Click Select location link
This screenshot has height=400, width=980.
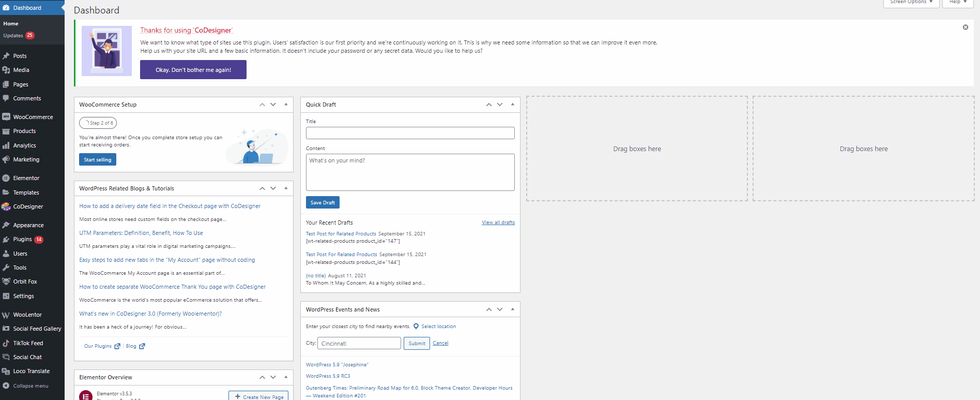pos(438,327)
